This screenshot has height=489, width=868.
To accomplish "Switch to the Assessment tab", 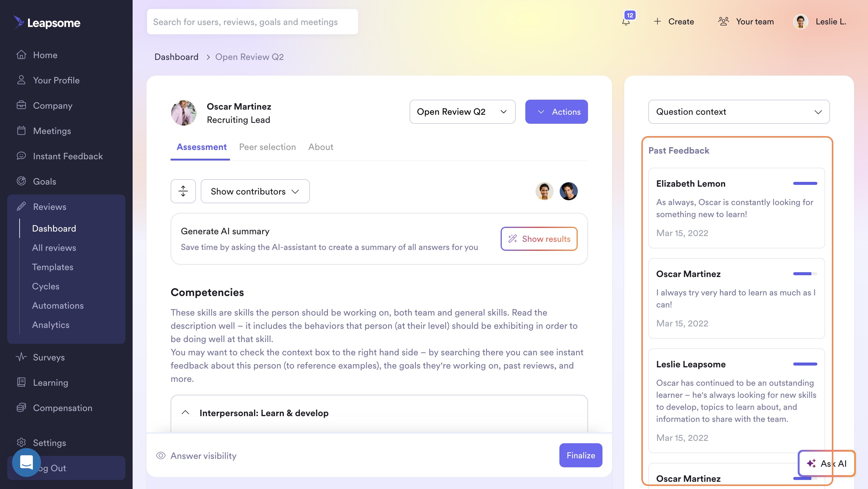I will click(x=202, y=147).
